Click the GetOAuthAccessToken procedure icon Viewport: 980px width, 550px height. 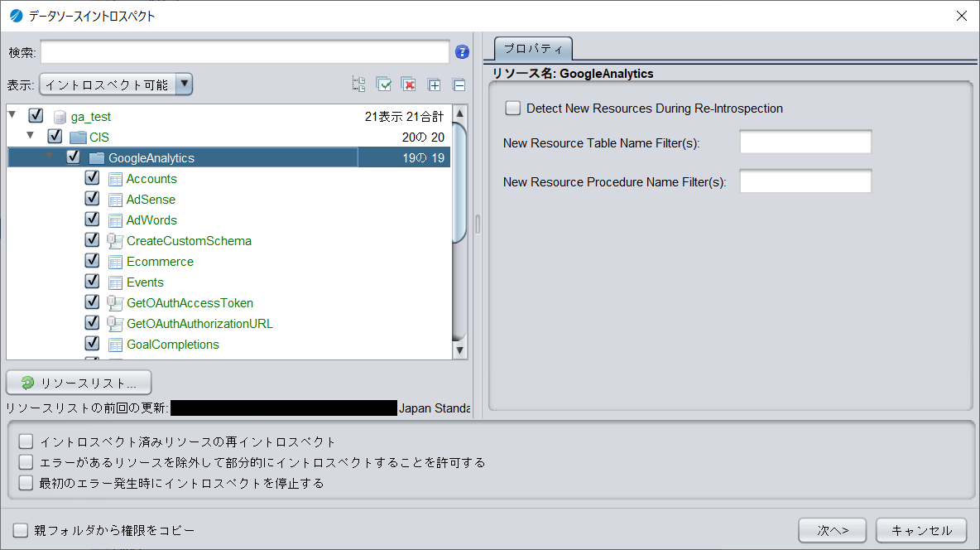coord(114,303)
